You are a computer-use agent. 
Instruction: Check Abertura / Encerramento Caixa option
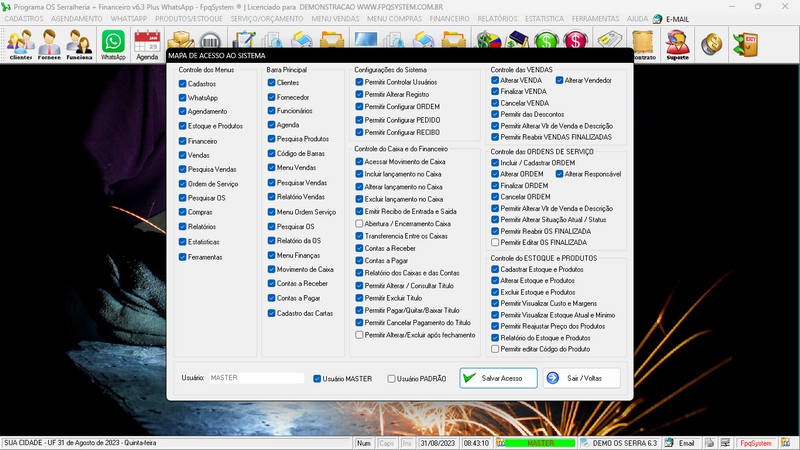point(360,224)
